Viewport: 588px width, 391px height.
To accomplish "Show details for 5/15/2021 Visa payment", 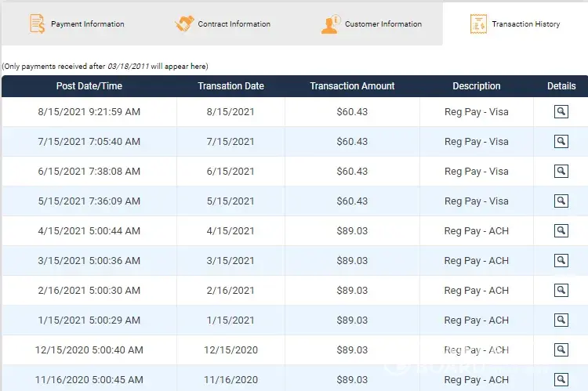I will click(x=561, y=201).
